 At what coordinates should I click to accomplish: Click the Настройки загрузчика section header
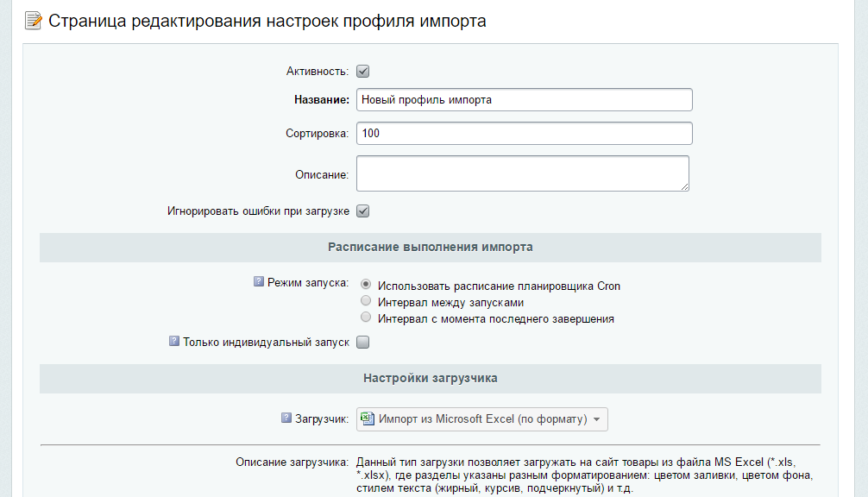pos(430,379)
